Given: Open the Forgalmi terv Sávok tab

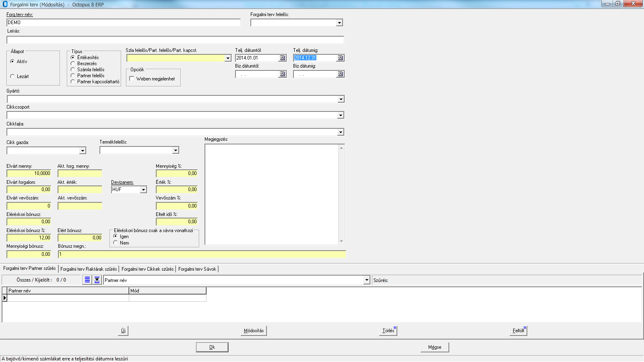Looking at the screenshot, I should coord(197,269).
